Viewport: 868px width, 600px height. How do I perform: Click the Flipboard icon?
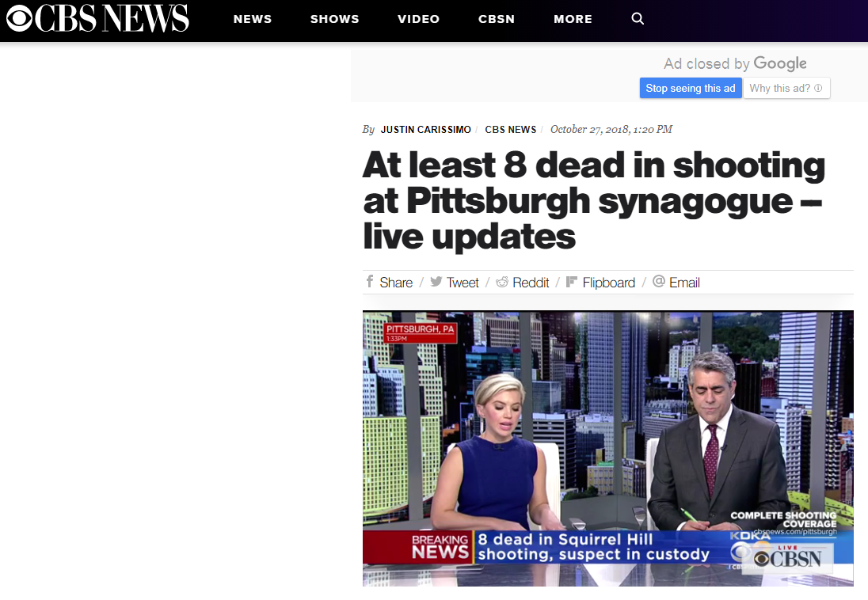572,282
